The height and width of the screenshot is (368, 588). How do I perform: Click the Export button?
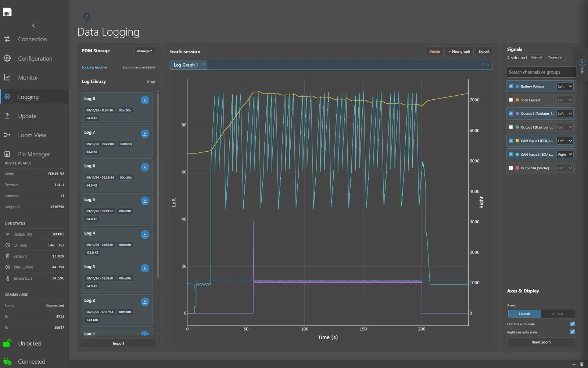pos(484,52)
